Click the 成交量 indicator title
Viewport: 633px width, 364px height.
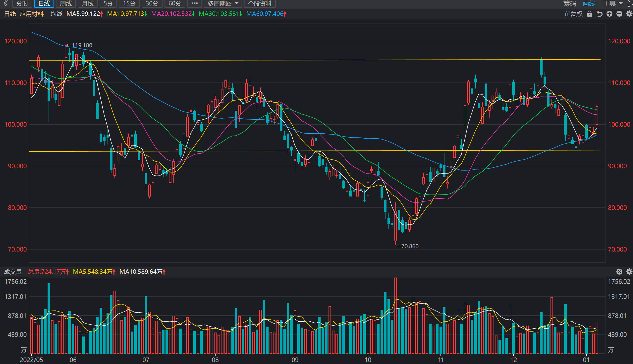[x=13, y=272]
